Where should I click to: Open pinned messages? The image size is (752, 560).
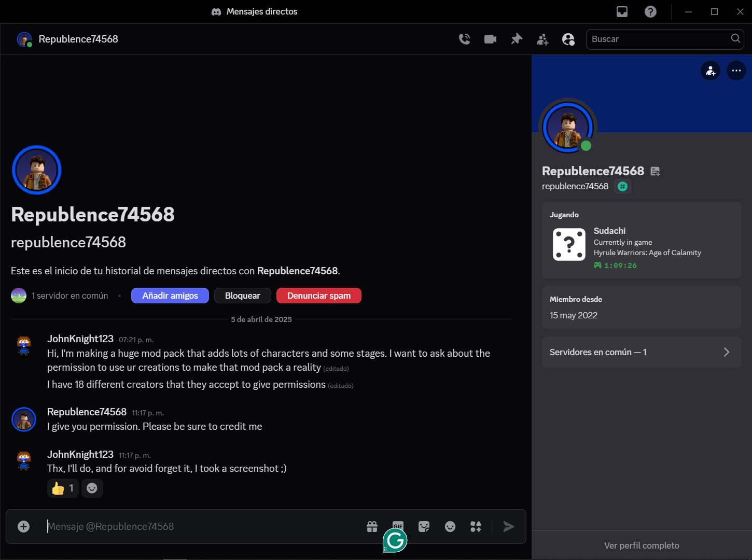(x=517, y=39)
